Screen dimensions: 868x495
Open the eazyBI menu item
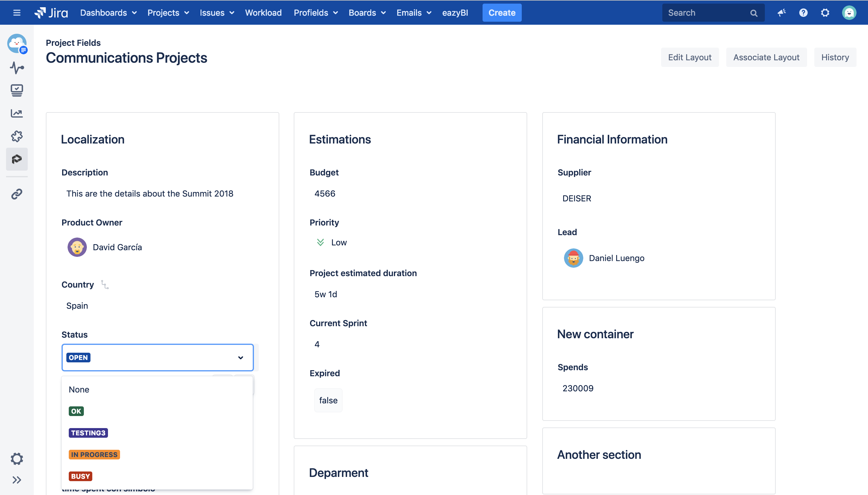tap(455, 13)
